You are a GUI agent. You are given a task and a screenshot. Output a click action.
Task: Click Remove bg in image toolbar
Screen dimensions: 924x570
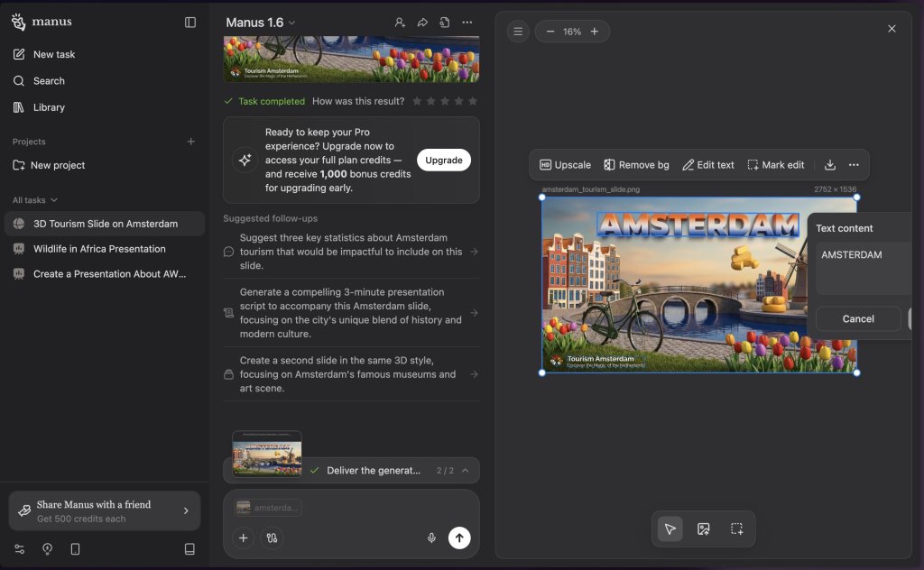(x=636, y=165)
